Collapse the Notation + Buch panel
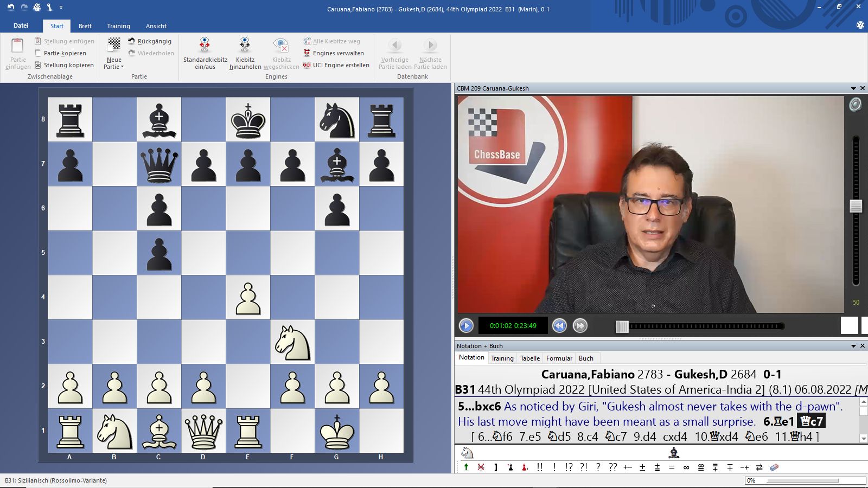The height and width of the screenshot is (488, 868). (853, 346)
